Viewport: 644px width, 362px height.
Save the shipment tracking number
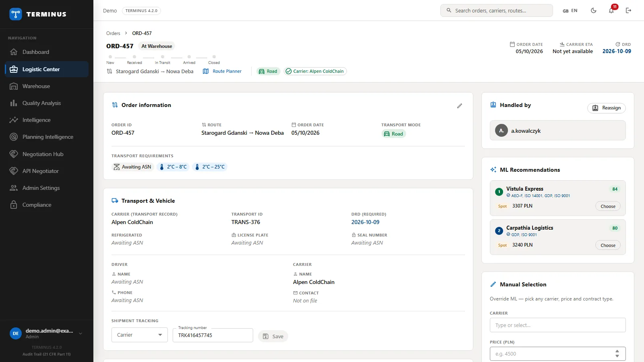click(273, 336)
